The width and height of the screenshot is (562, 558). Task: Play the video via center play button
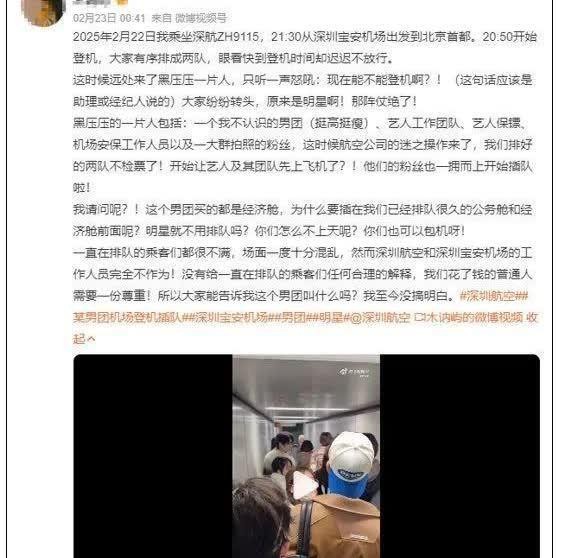(306, 486)
